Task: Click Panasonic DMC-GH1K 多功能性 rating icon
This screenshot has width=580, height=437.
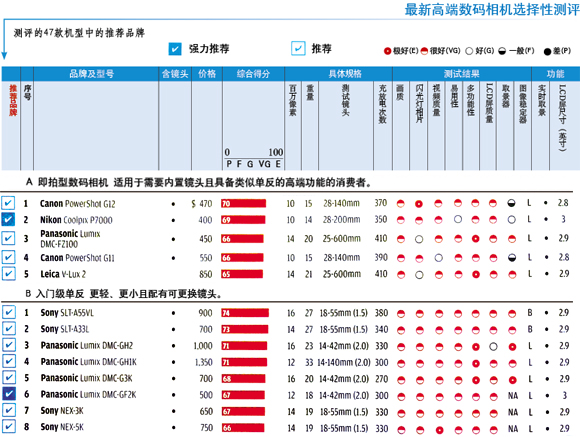Action: point(476,364)
